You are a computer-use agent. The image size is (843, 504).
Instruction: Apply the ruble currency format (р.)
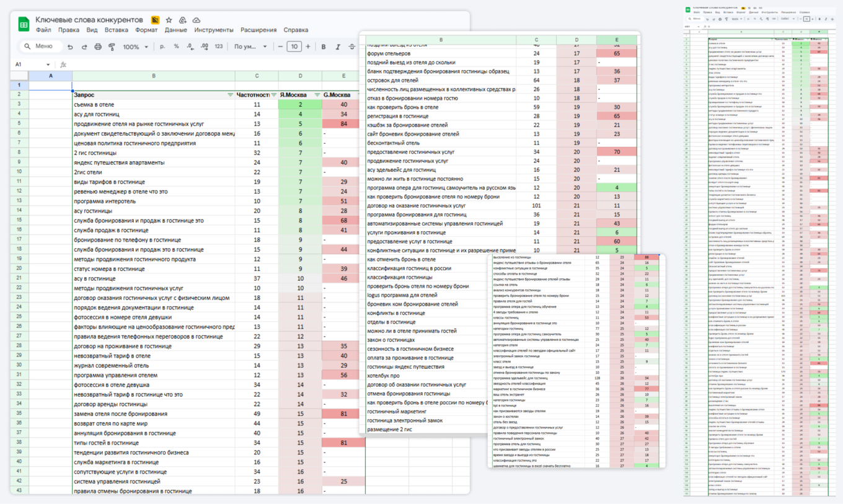[x=162, y=46]
